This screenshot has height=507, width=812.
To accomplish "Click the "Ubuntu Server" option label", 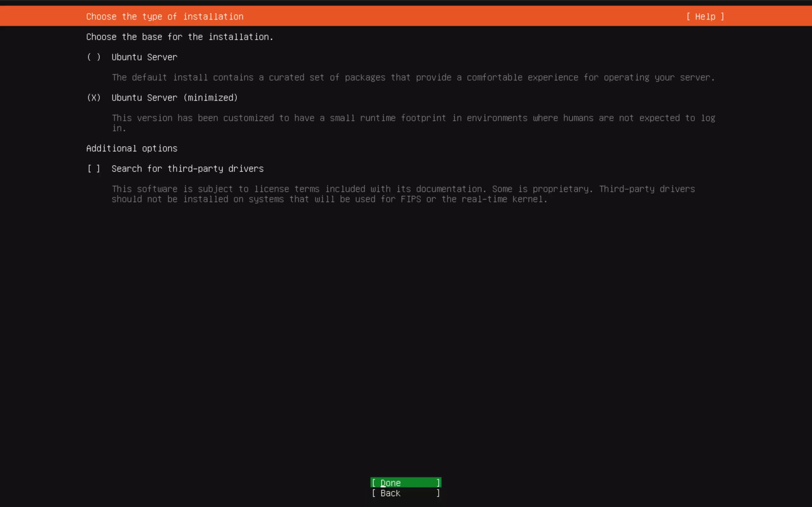I will tap(144, 57).
